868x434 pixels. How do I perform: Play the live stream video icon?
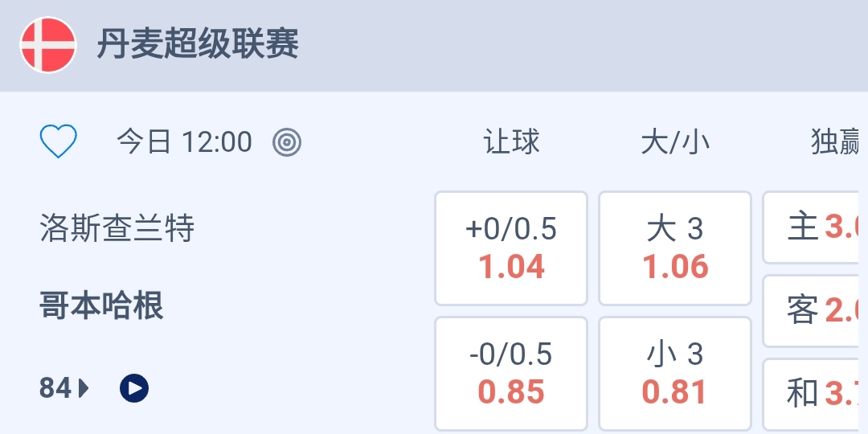coord(134,389)
